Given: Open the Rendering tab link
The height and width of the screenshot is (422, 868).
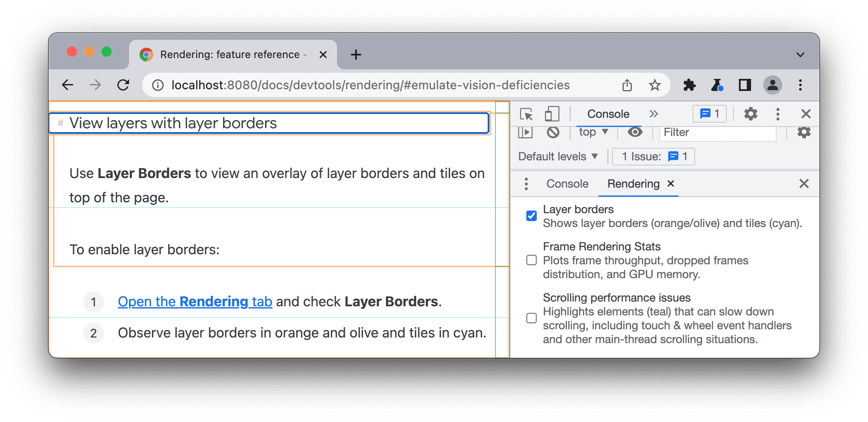Looking at the screenshot, I should click(194, 301).
